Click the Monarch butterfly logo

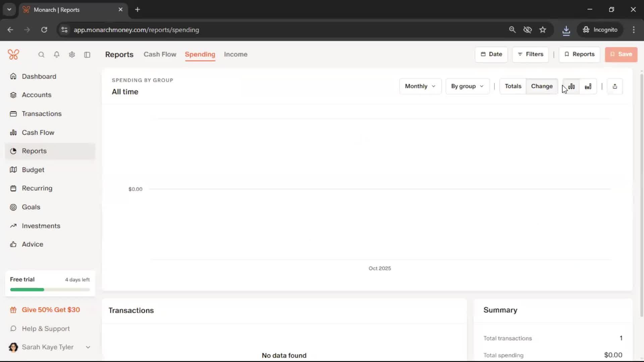[x=13, y=54]
